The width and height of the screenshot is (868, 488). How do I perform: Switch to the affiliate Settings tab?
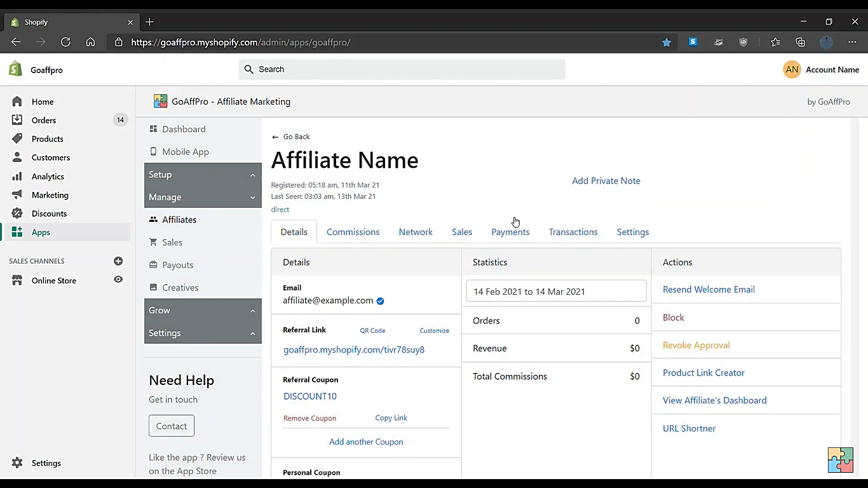point(633,232)
